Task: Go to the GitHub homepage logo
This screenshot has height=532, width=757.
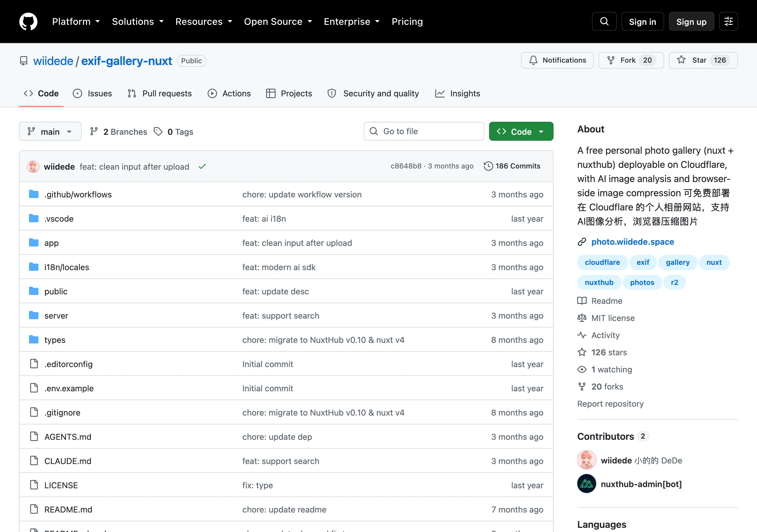Action: pyautogui.click(x=28, y=21)
